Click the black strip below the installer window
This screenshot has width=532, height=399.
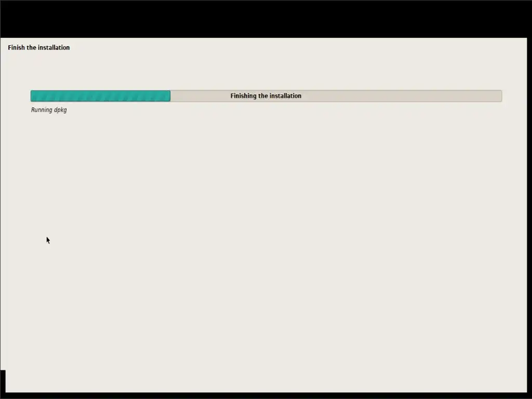pyautogui.click(x=266, y=395)
